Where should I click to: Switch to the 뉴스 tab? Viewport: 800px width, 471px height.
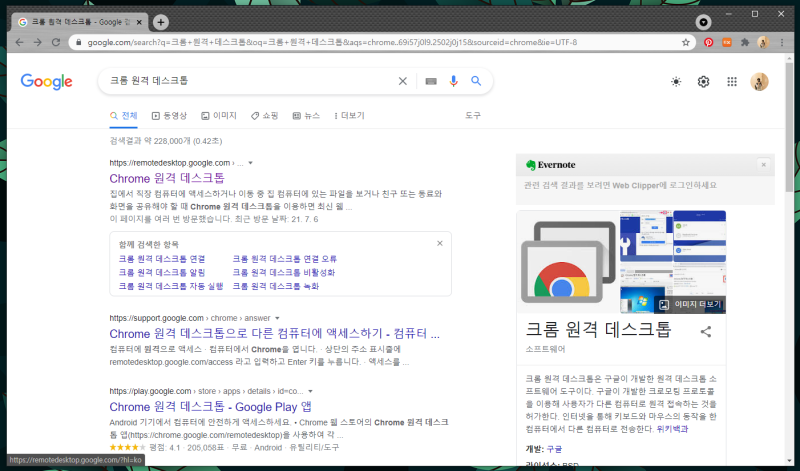pyautogui.click(x=306, y=116)
